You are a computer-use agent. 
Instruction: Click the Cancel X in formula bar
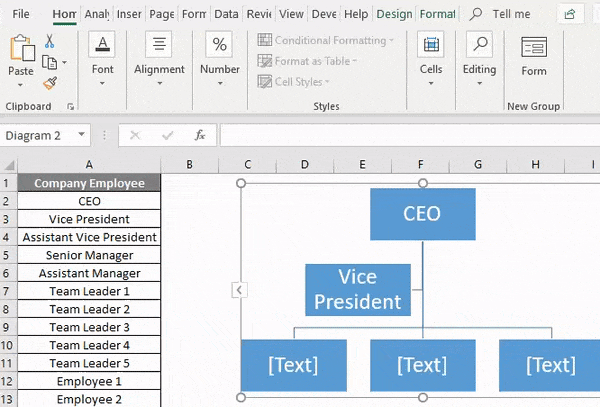pos(135,135)
